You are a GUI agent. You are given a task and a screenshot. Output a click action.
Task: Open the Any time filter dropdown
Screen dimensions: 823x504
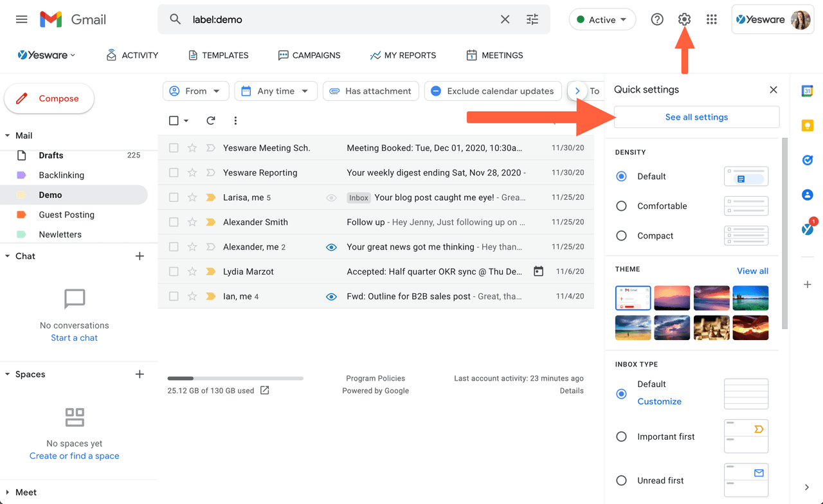pyautogui.click(x=275, y=91)
